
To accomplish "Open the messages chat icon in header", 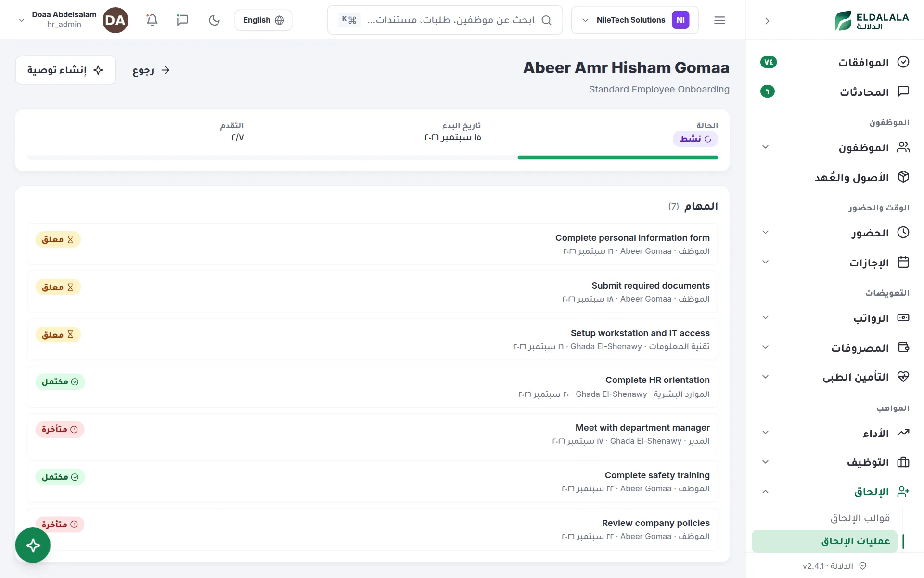I will coord(182,20).
